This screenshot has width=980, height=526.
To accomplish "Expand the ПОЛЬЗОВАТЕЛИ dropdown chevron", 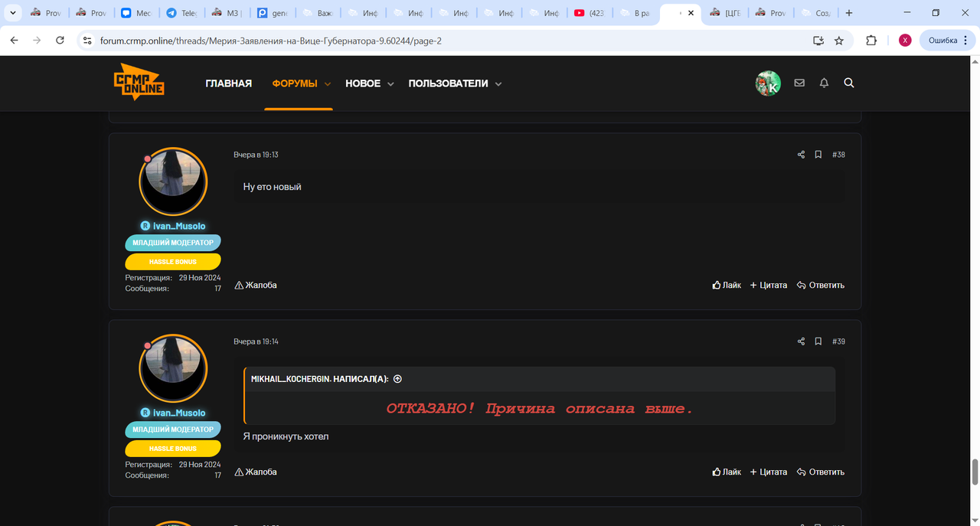I will pos(498,84).
